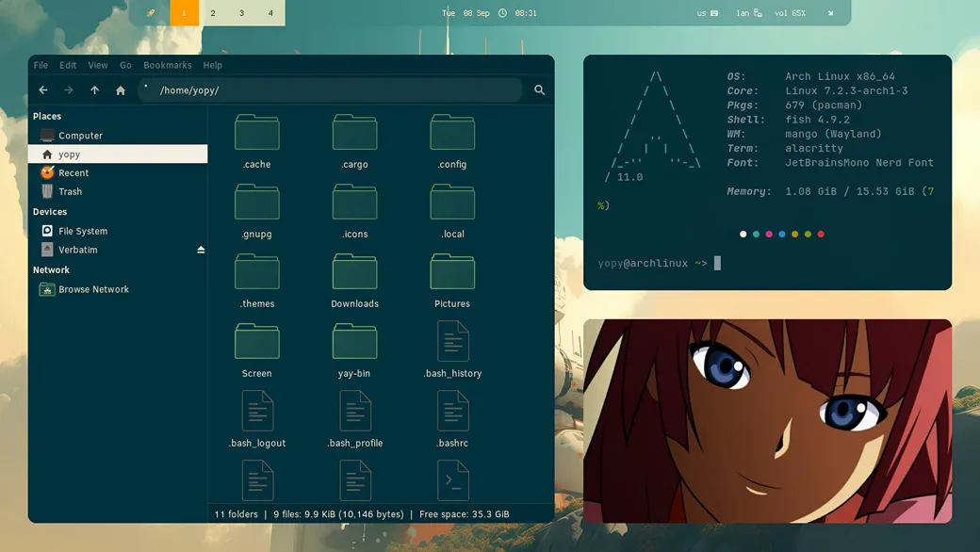Select the .bash_profile file

(x=354, y=419)
